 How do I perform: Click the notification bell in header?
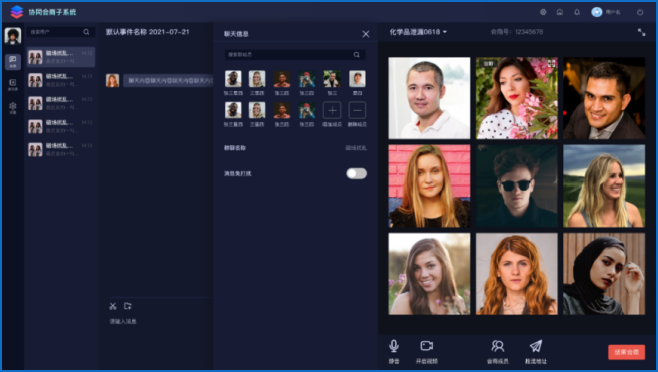pos(577,12)
